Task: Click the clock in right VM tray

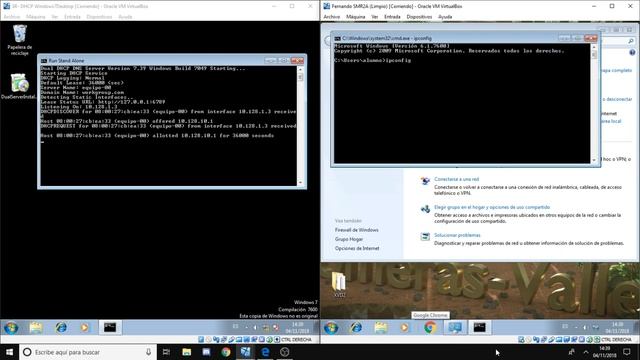Action: (617, 327)
